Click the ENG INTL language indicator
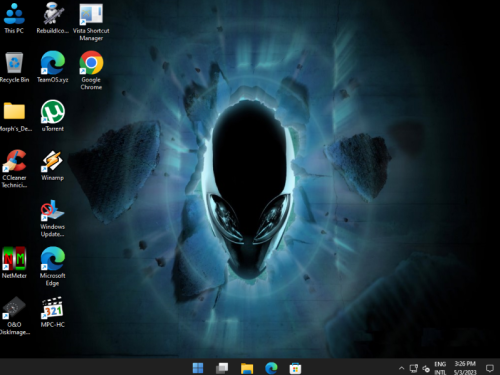Image resolution: width=500 pixels, height=375 pixels. (x=440, y=368)
